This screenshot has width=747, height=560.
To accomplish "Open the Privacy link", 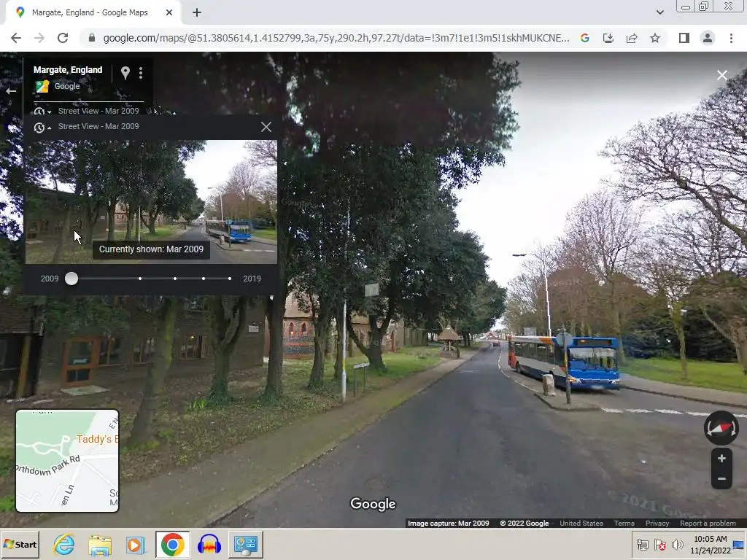I will point(657,523).
